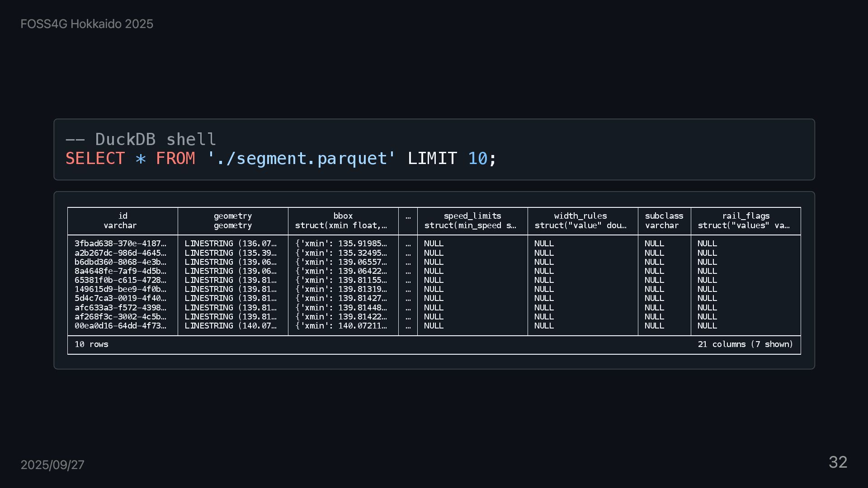This screenshot has width=868, height=488.
Task: Click the '21 columns (7 shown)' text
Action: click(745, 344)
